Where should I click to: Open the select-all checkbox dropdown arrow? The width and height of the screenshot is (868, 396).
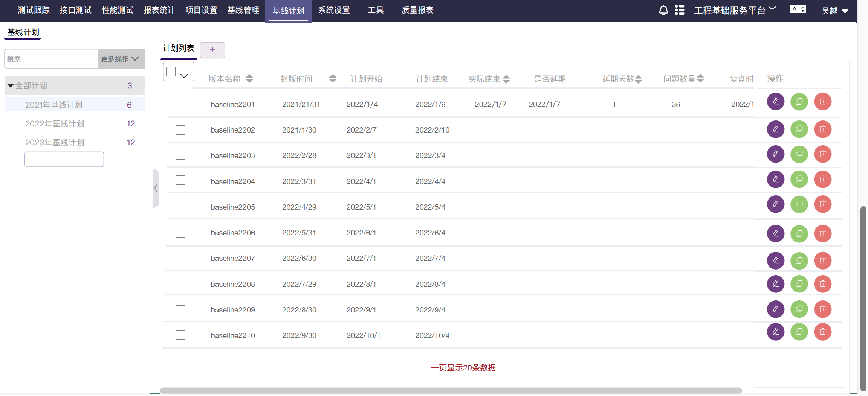point(184,76)
